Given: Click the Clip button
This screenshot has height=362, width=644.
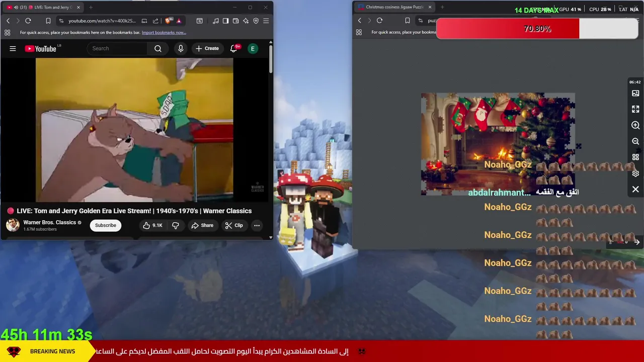Looking at the screenshot, I should point(234,225).
